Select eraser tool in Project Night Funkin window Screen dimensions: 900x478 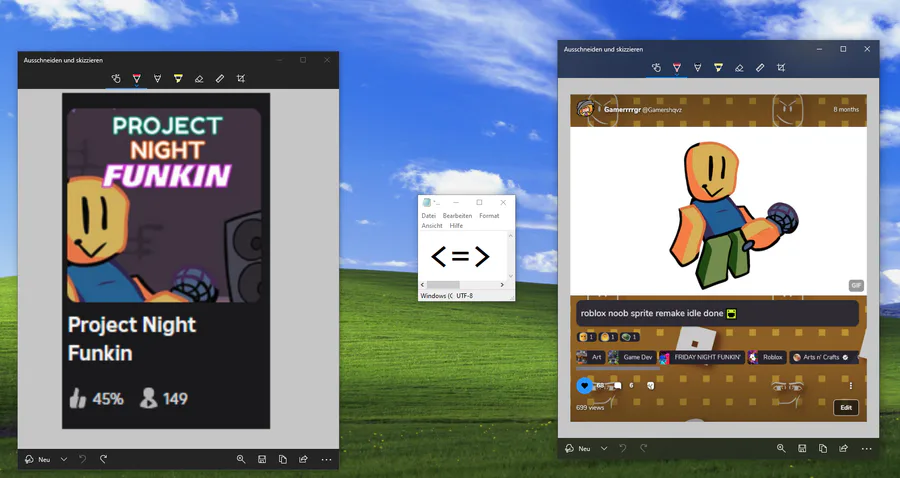(x=199, y=79)
